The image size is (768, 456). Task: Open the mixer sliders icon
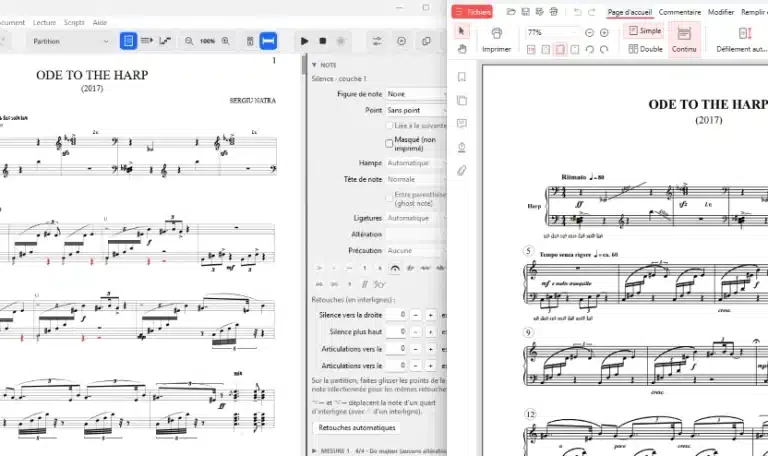pos(377,41)
